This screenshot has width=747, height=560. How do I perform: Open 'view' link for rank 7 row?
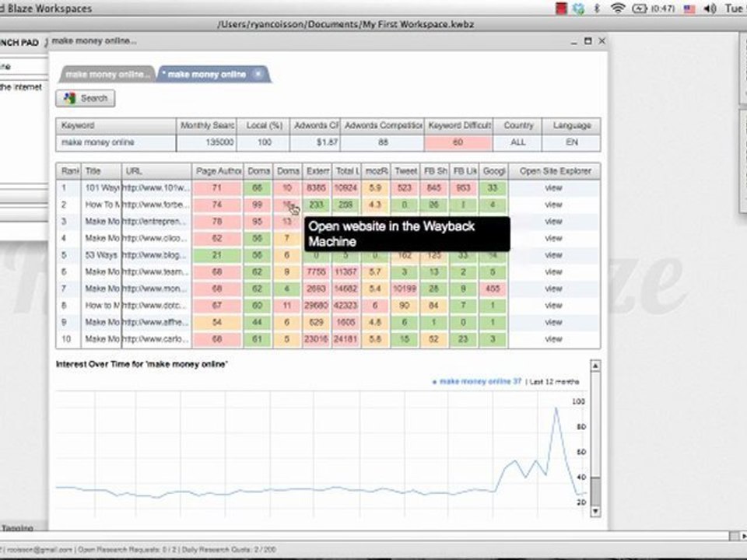[553, 289]
